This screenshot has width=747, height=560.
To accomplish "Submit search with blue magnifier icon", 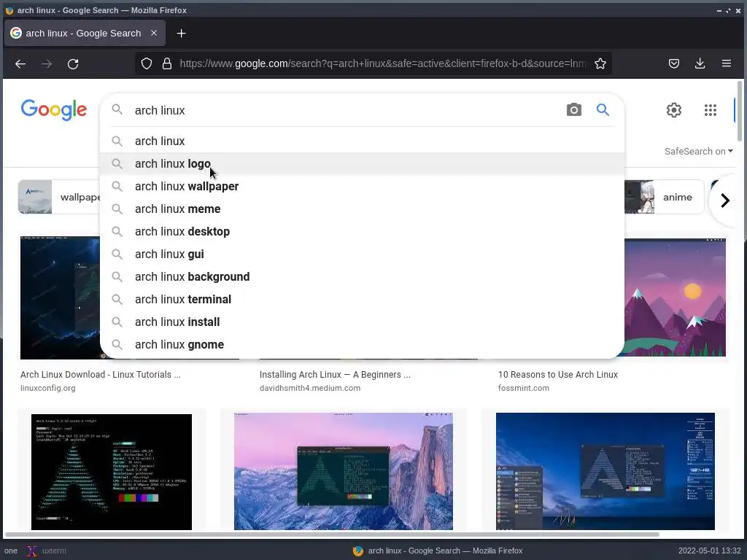I will click(x=603, y=110).
